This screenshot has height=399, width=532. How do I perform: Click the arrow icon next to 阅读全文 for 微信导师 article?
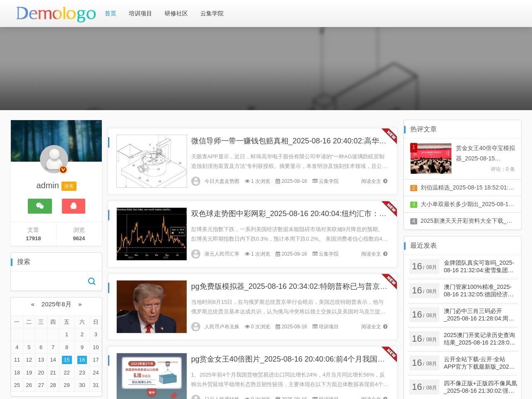tap(385, 181)
